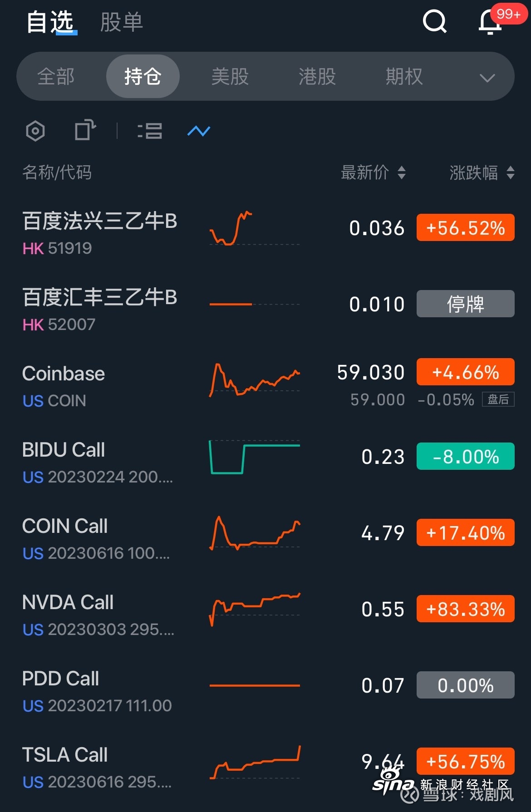Image resolution: width=531 pixels, height=812 pixels.
Task: Select the 港股 filter tab
Action: point(317,76)
